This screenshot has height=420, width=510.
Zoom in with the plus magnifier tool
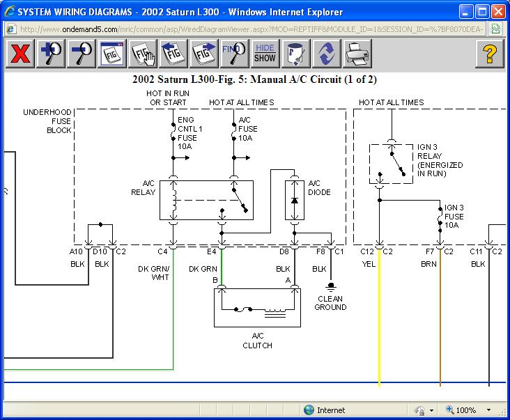click(52, 54)
